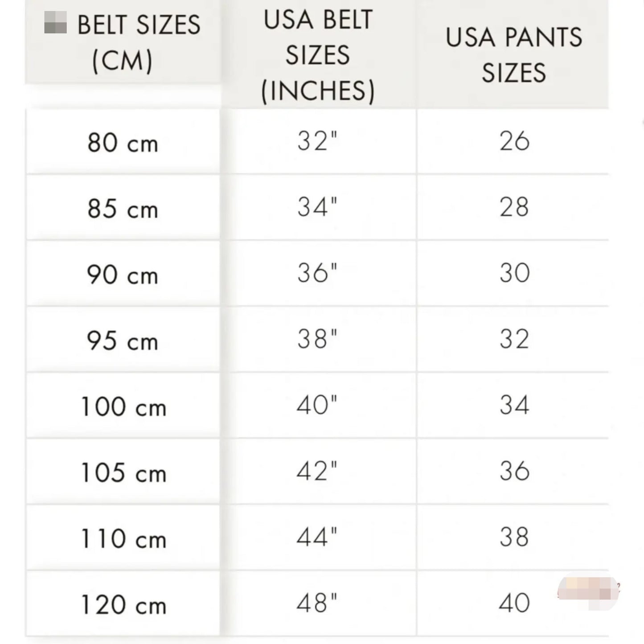Click the 110 cm belt size cell

[123, 537]
